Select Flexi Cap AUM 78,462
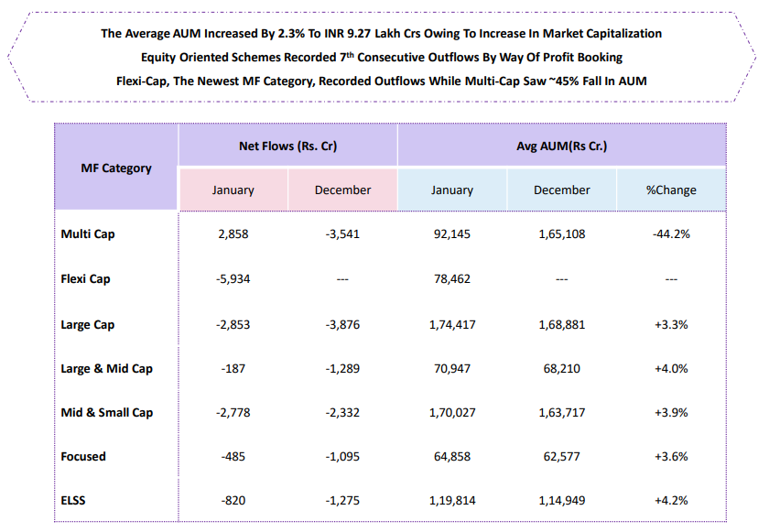The height and width of the screenshot is (532, 769). pyautogui.click(x=452, y=279)
